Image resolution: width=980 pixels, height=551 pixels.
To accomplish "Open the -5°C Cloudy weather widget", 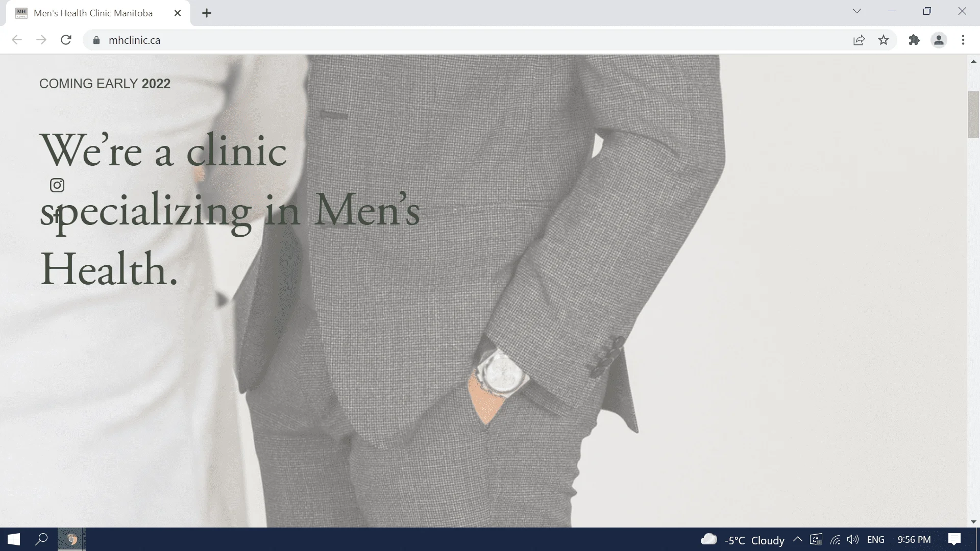I will point(743,540).
